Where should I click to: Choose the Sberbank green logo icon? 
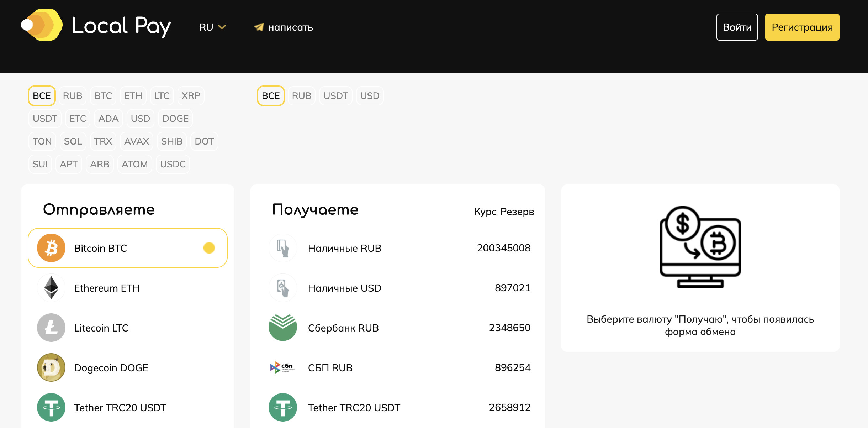tap(282, 328)
